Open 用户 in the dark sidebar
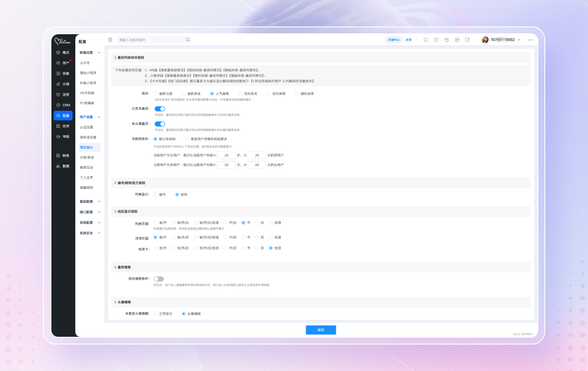The height and width of the screenshot is (371, 588). click(63, 63)
